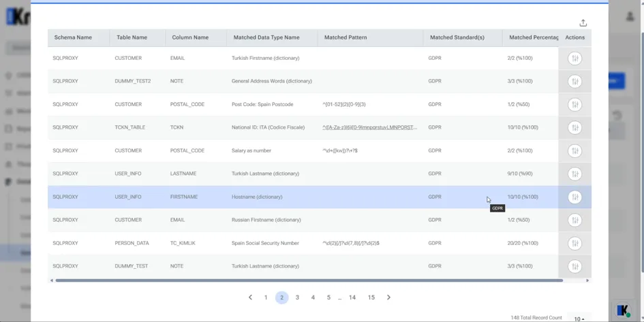644x322 pixels.
Task: Go to page 5
Action: coord(328,297)
